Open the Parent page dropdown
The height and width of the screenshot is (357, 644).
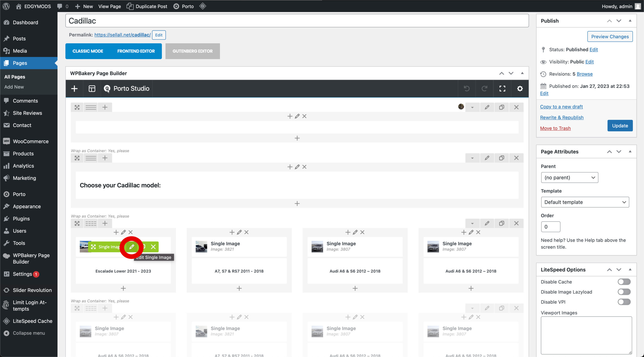[x=570, y=178]
